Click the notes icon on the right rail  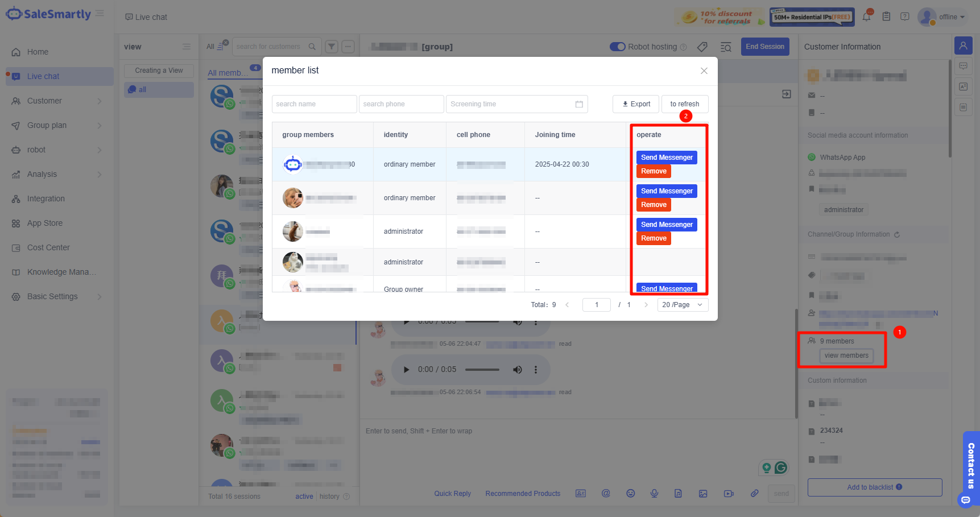964,107
